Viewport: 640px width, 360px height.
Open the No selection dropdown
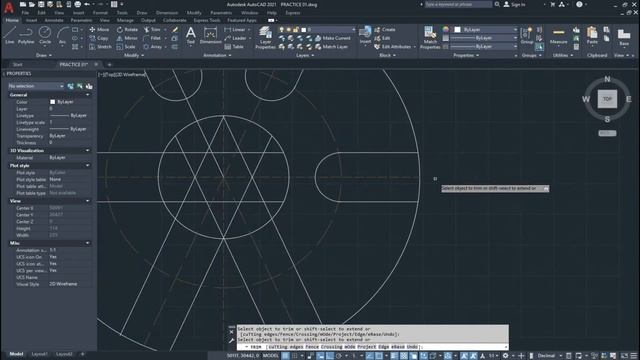36,86
